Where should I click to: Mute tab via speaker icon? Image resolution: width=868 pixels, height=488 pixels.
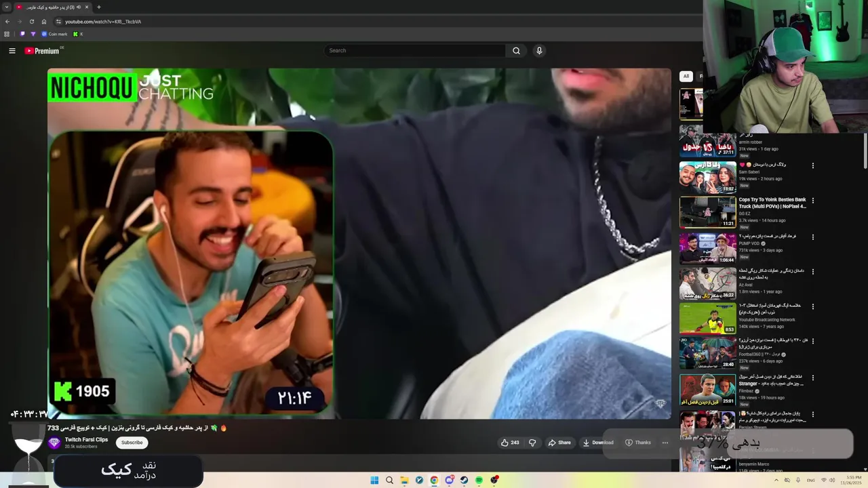click(79, 7)
